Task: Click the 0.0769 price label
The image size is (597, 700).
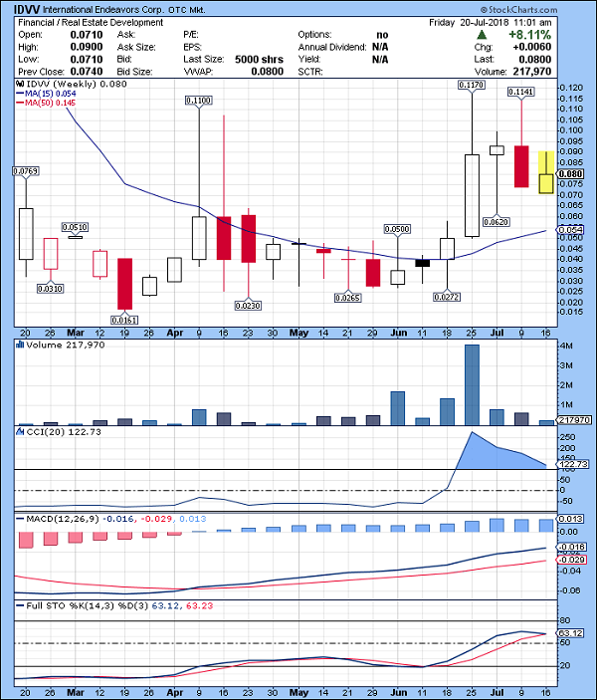Action: click(26, 171)
